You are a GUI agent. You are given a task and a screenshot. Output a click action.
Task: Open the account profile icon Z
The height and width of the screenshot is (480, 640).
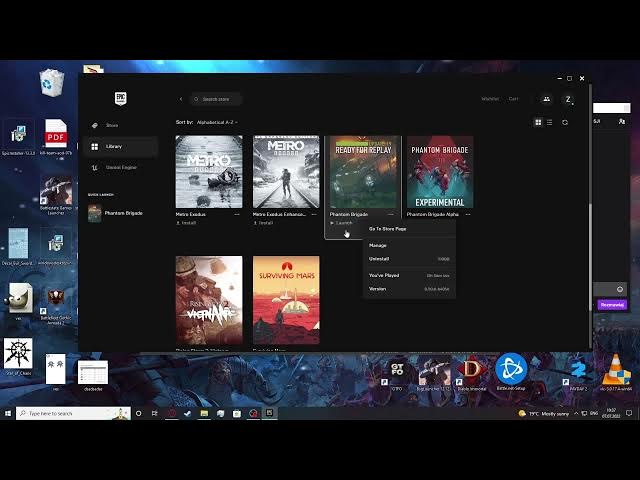pyautogui.click(x=568, y=99)
